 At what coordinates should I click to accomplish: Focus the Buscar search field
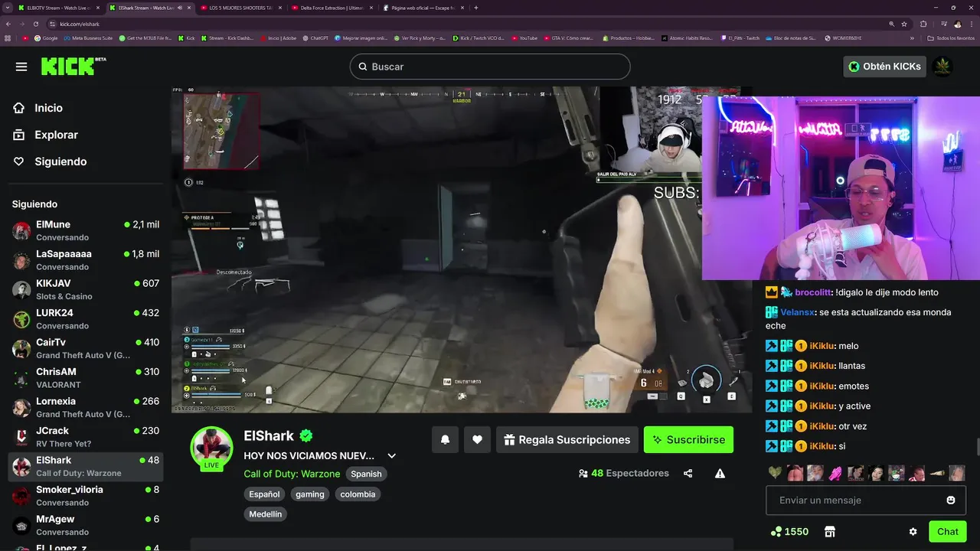tap(490, 67)
